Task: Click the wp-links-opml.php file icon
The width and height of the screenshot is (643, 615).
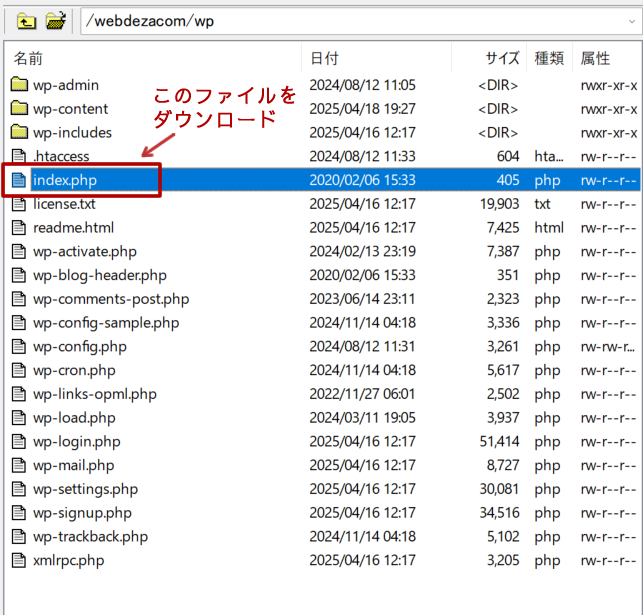Action: (x=18, y=394)
